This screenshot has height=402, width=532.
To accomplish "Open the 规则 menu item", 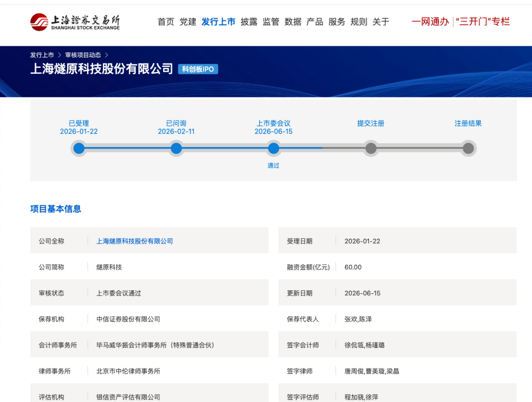I will coord(359,22).
